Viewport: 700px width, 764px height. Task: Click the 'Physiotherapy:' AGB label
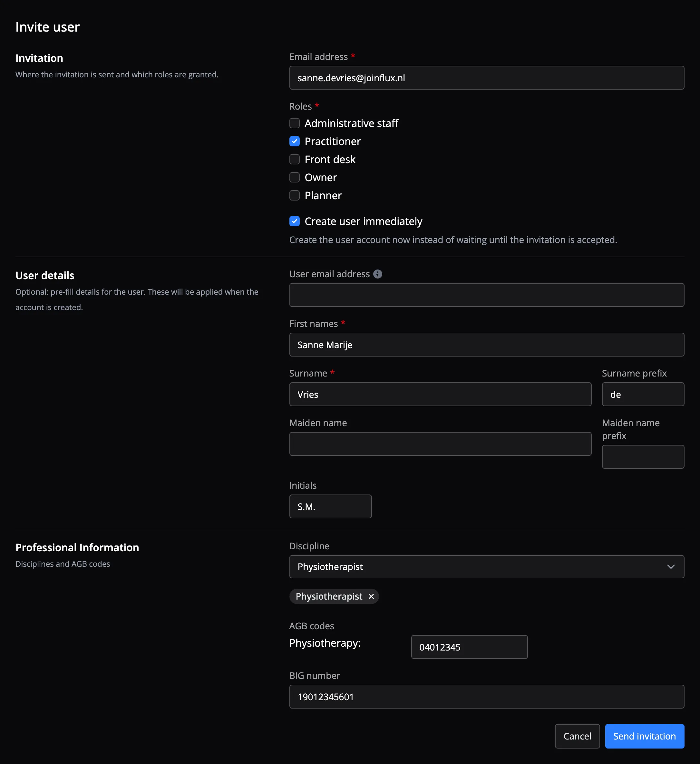(325, 643)
